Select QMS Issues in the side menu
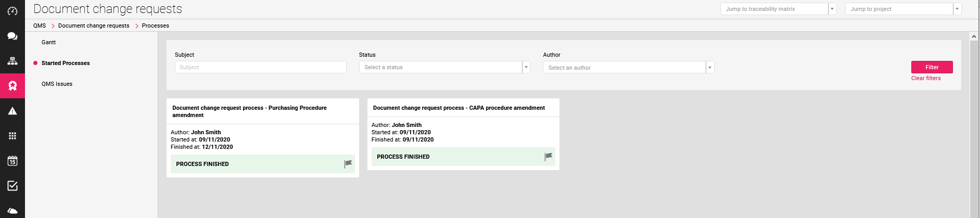This screenshot has height=218, width=980. pos(57,84)
